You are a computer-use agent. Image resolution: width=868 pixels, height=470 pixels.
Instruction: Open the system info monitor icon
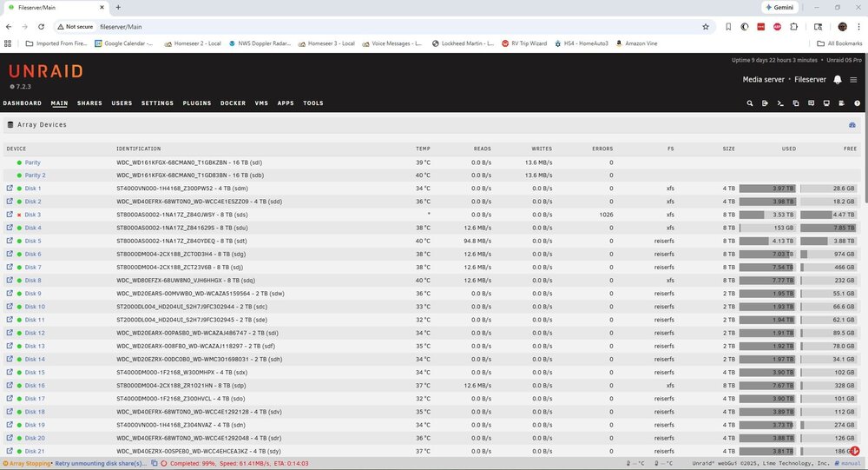(x=826, y=103)
